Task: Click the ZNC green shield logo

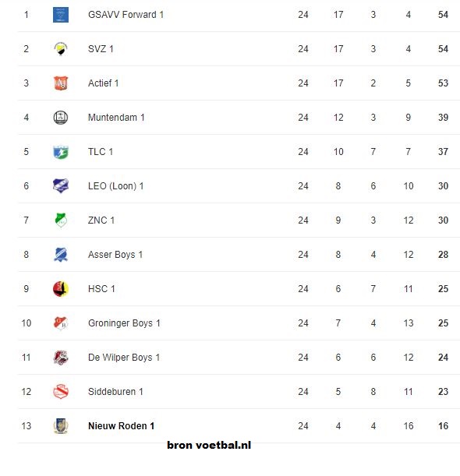Action: point(61,220)
